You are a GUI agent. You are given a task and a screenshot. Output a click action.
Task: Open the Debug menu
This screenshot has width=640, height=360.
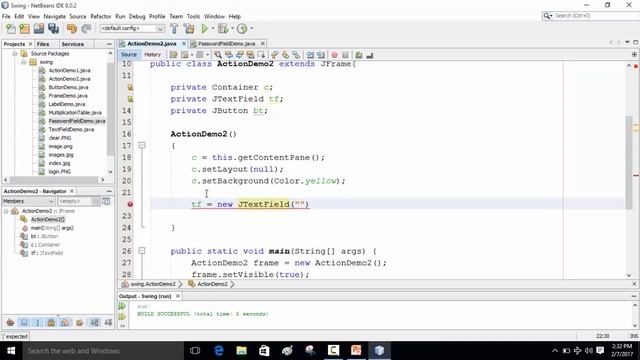coord(137,16)
